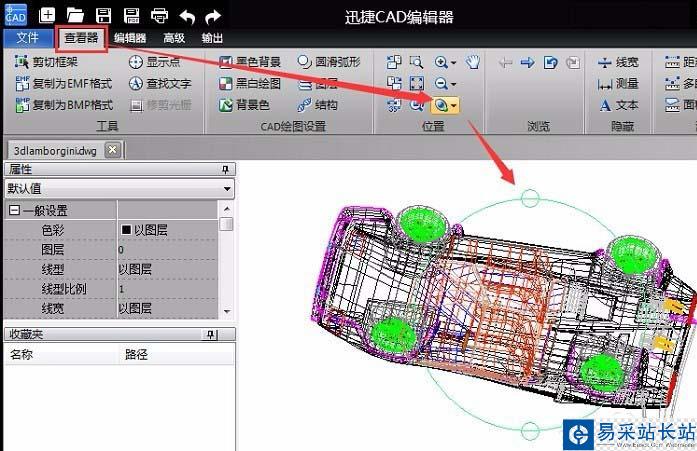Expand the 3D orbit dropdown arrow
697x451 pixels.
454,106
